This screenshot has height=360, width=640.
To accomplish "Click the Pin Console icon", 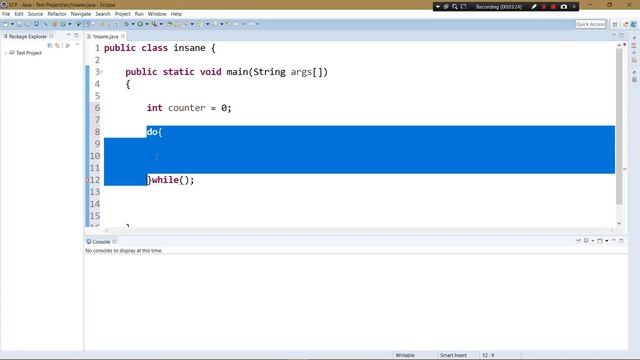I will (578, 241).
